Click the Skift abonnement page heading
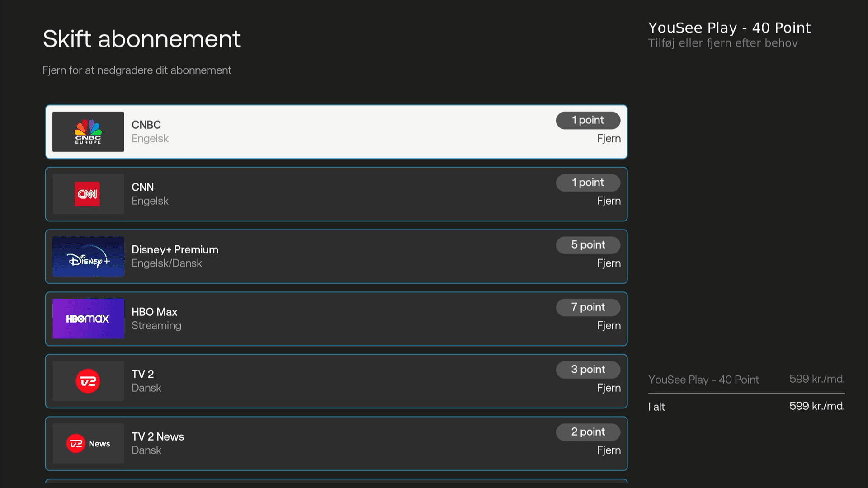 [142, 39]
